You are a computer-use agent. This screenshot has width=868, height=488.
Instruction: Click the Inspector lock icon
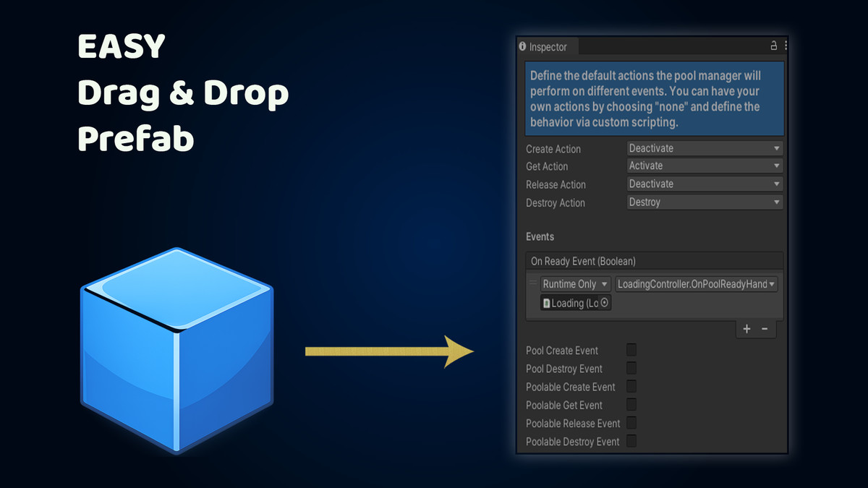(x=773, y=46)
